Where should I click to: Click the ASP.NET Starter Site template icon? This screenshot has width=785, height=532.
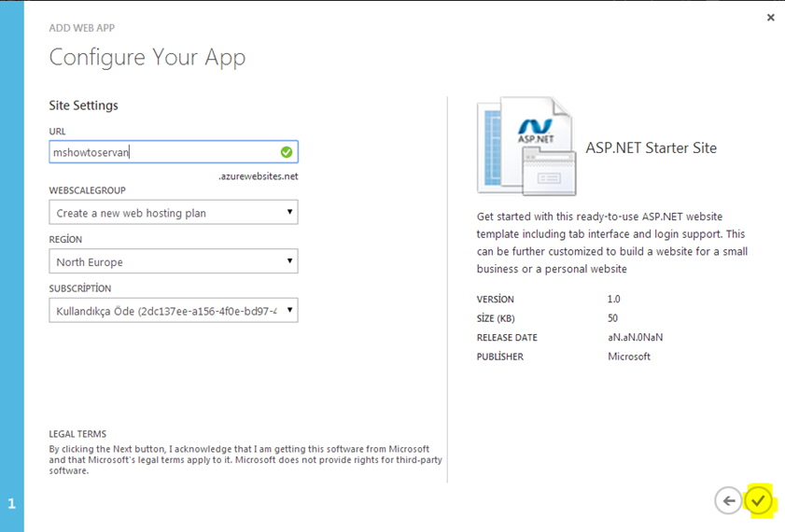click(x=523, y=147)
